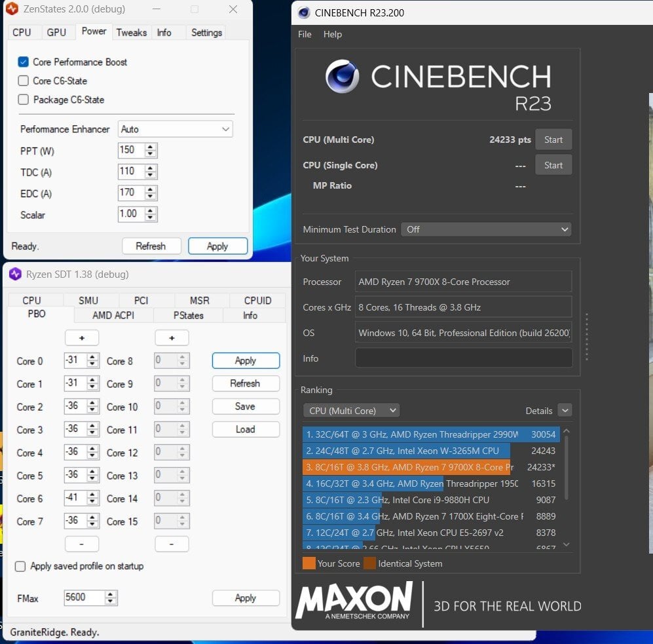Decrease TDC (A) value with down arrow
This screenshot has height=644, width=653.
[151, 176]
